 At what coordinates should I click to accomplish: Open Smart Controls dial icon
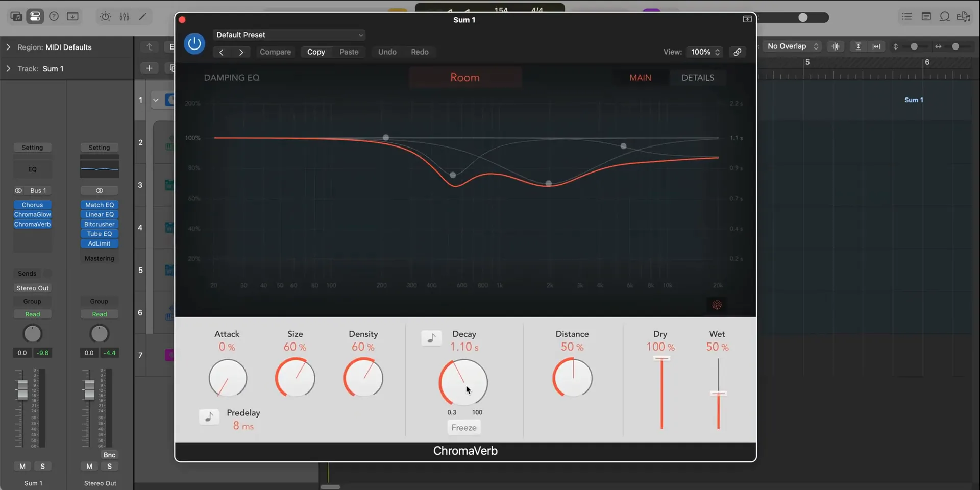tap(105, 16)
